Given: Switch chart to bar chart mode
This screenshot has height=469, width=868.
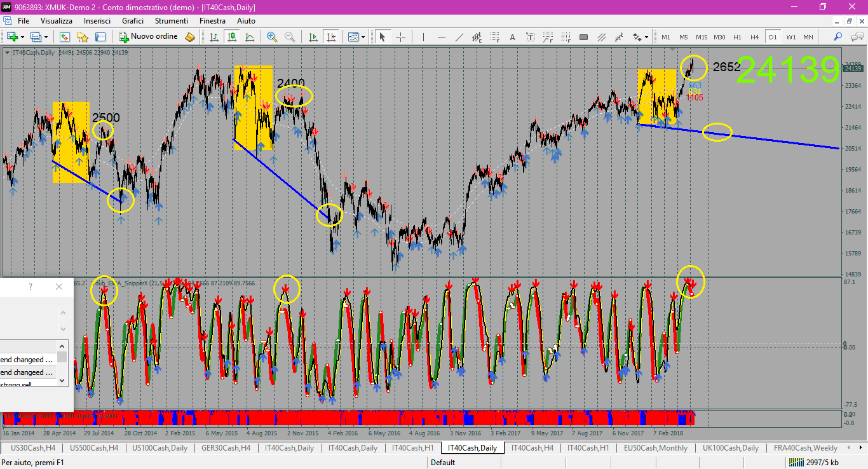Looking at the screenshot, I should [214, 37].
